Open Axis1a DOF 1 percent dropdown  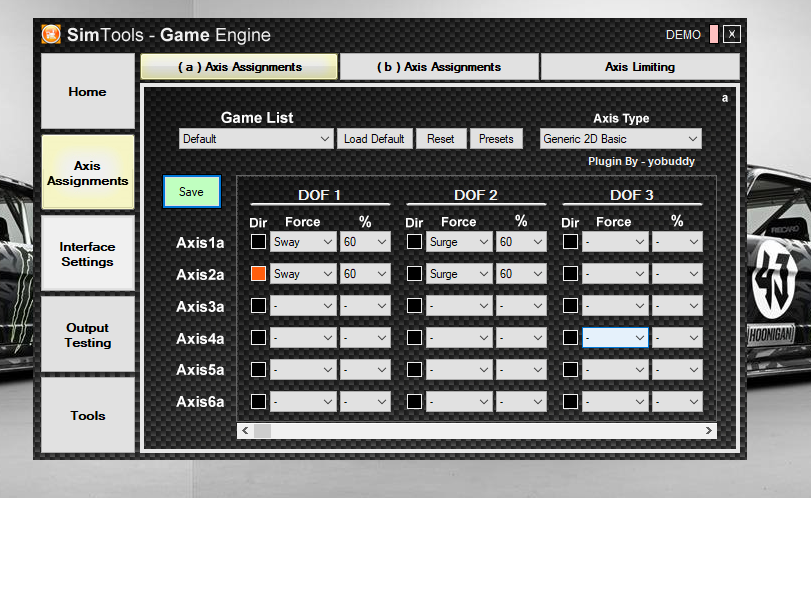365,242
